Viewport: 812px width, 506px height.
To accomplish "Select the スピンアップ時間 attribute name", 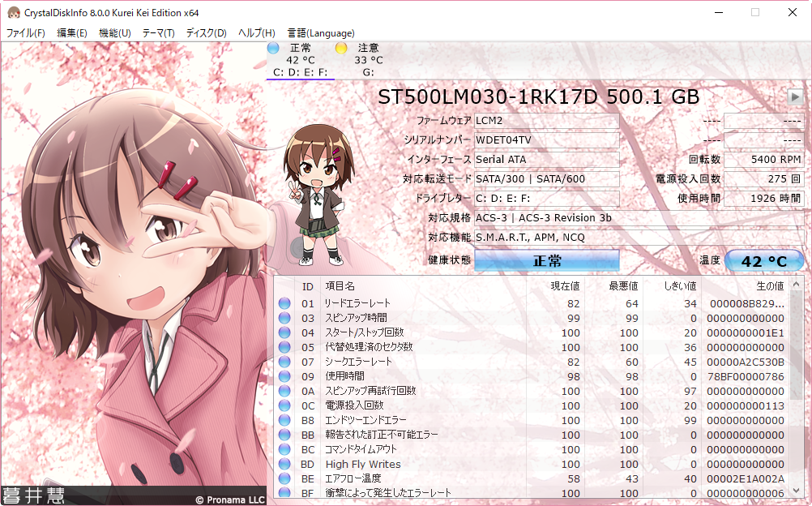I will click(357, 318).
